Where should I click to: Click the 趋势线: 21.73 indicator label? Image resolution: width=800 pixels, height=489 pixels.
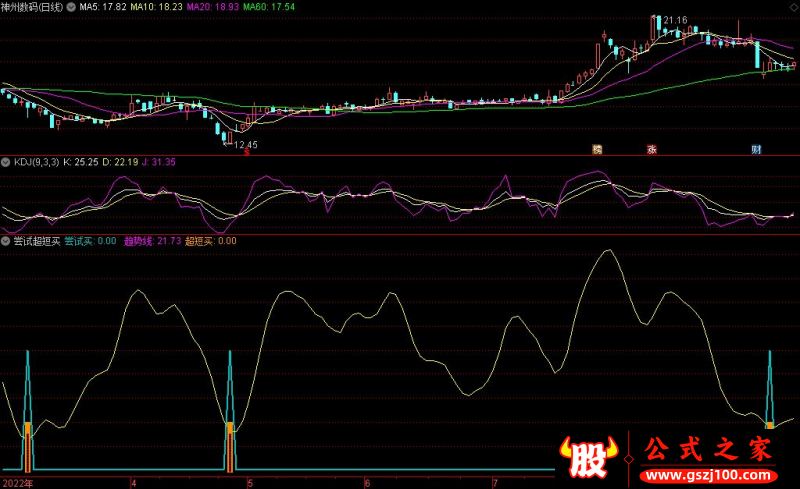click(153, 241)
